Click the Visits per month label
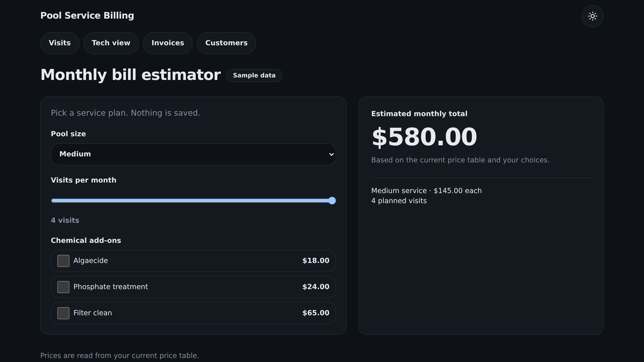 84,180
